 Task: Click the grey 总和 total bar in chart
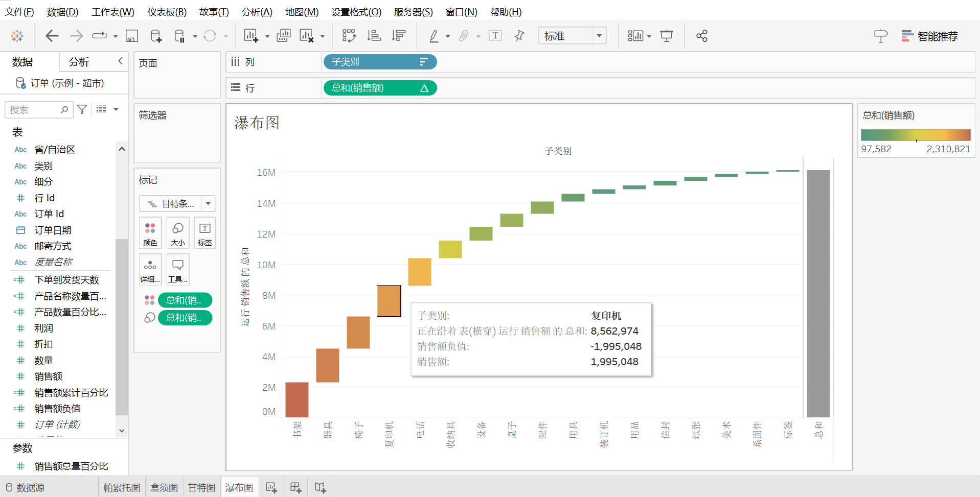tap(818, 294)
